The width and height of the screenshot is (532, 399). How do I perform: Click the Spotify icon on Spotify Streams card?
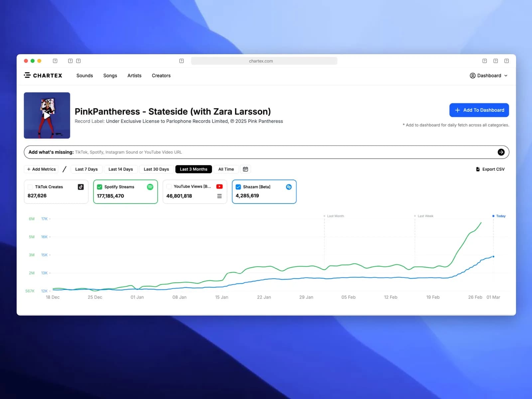[x=150, y=187]
